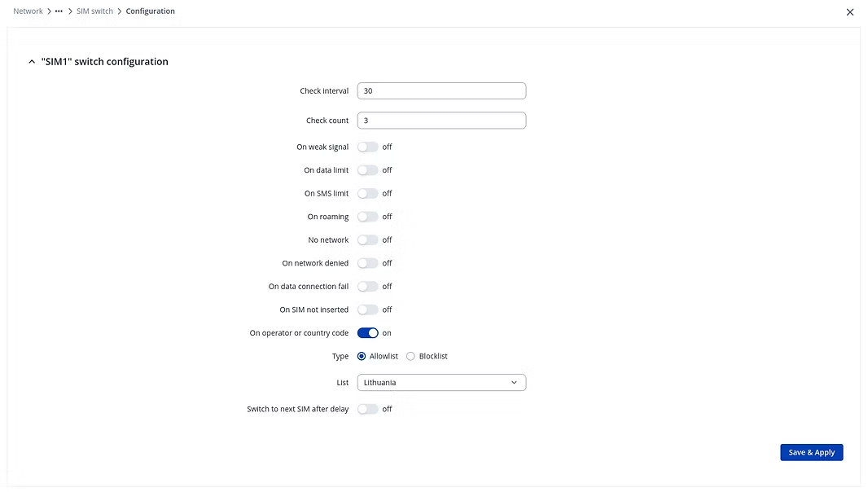This screenshot has width=868, height=492.
Task: Open the List dropdown showing Lithuania
Action: click(x=441, y=383)
